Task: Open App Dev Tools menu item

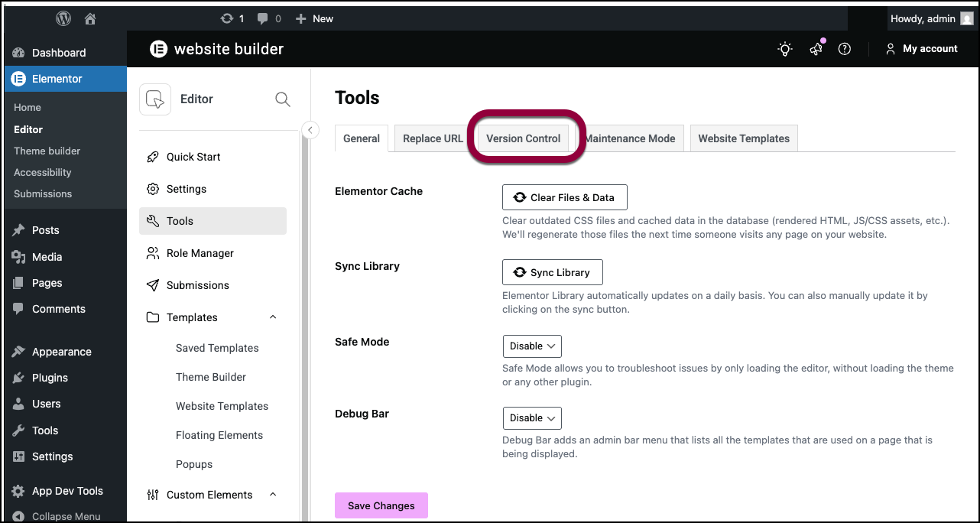Action: tap(65, 491)
